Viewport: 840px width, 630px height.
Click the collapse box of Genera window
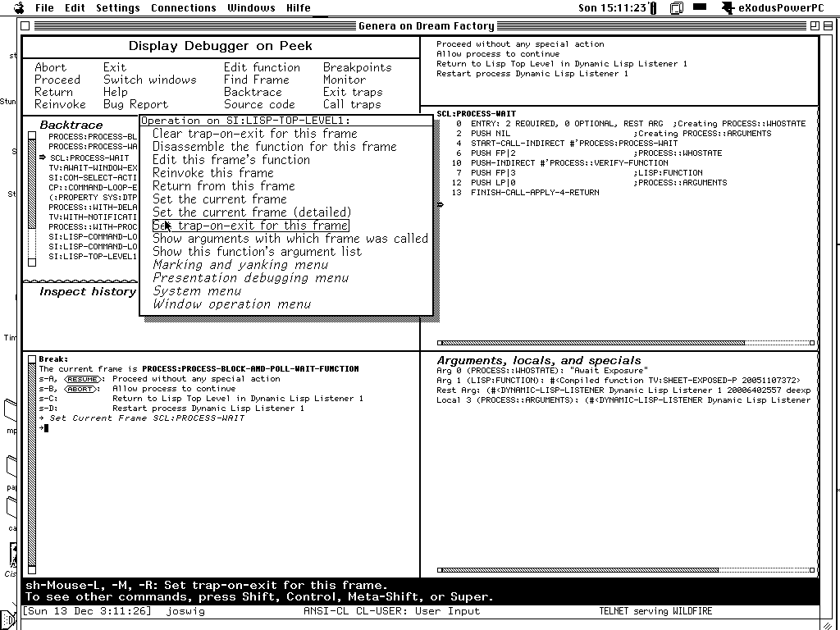[x=829, y=25]
